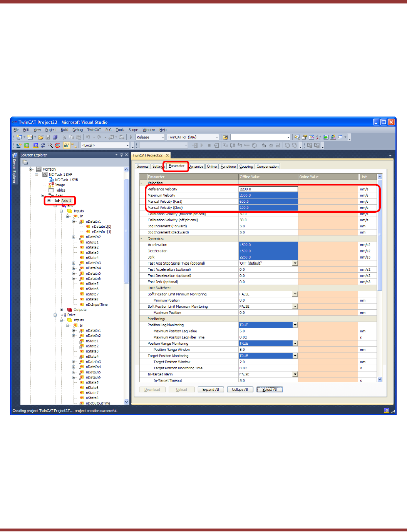Click the Find in Files icon
The width and height of the screenshot is (407, 532).
tap(226, 137)
